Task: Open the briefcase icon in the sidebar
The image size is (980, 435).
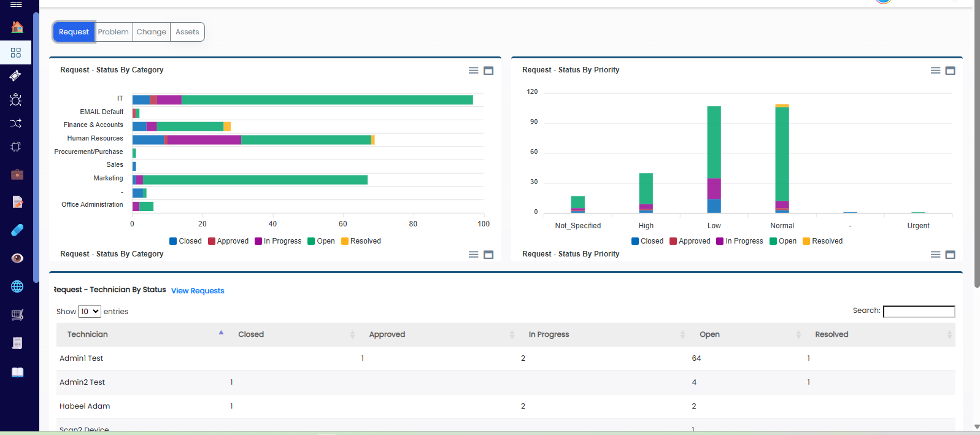Action: (17, 174)
